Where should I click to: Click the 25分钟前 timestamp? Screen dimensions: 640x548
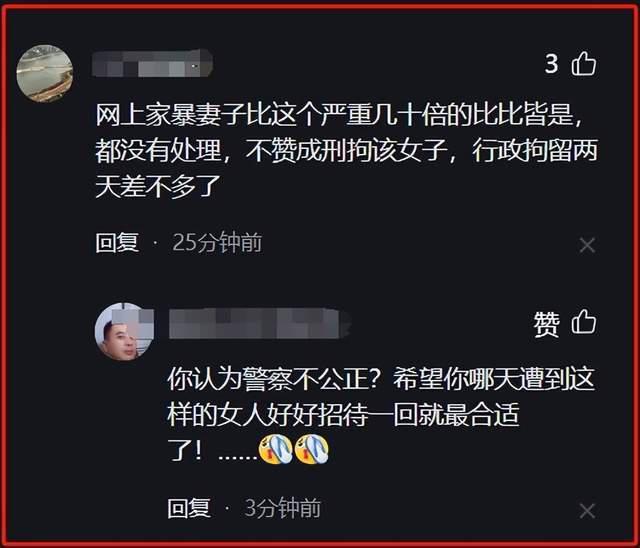217,243
